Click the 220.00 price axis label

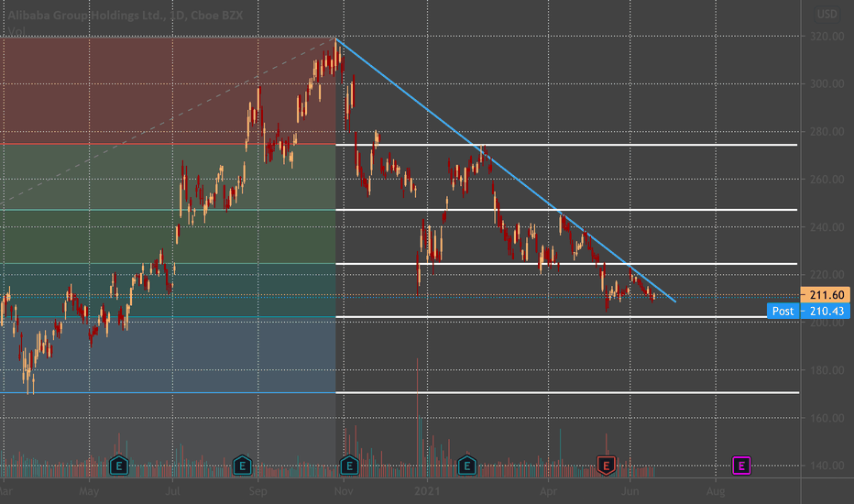pos(827,275)
